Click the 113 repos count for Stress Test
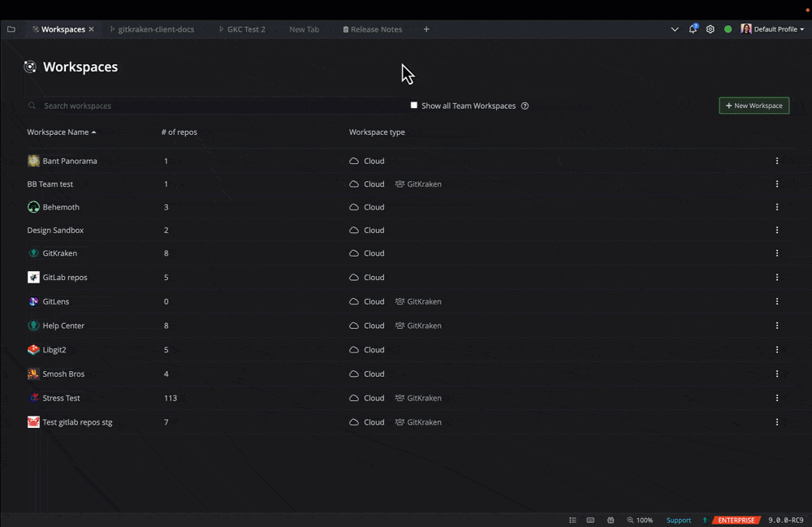Screen dimensions: 812x527 [x=171, y=398]
